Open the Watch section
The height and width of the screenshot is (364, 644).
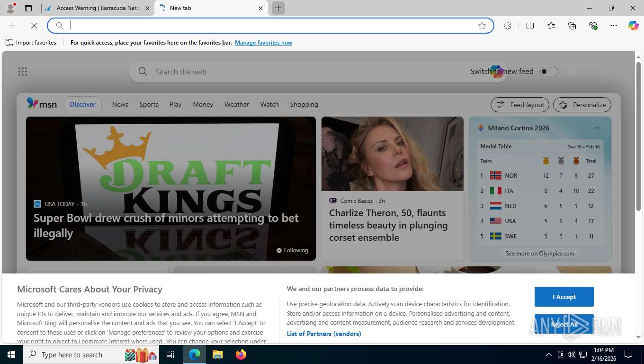tap(269, 104)
